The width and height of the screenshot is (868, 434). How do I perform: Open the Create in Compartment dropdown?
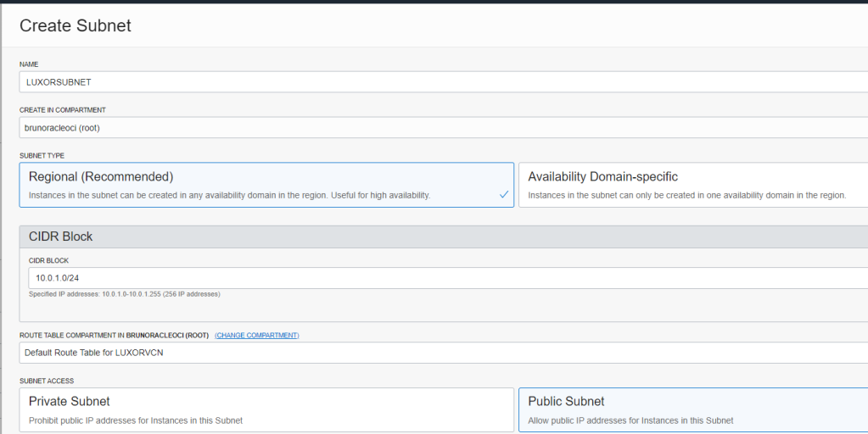coord(444,128)
